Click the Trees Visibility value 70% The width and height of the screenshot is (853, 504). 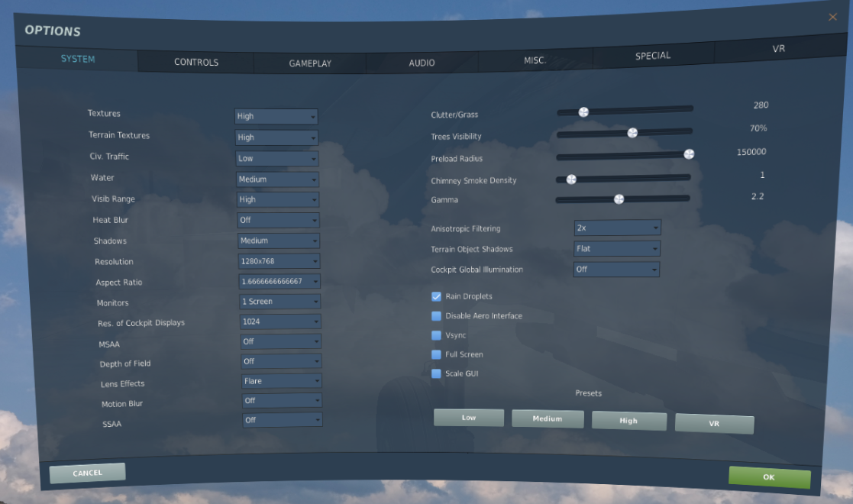758,128
